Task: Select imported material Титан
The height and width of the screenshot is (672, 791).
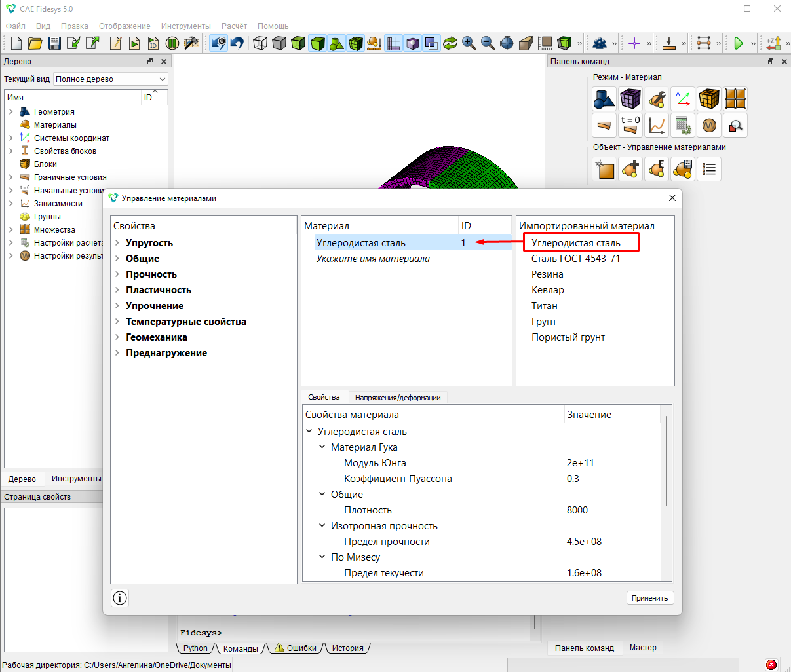Action: [x=544, y=306]
